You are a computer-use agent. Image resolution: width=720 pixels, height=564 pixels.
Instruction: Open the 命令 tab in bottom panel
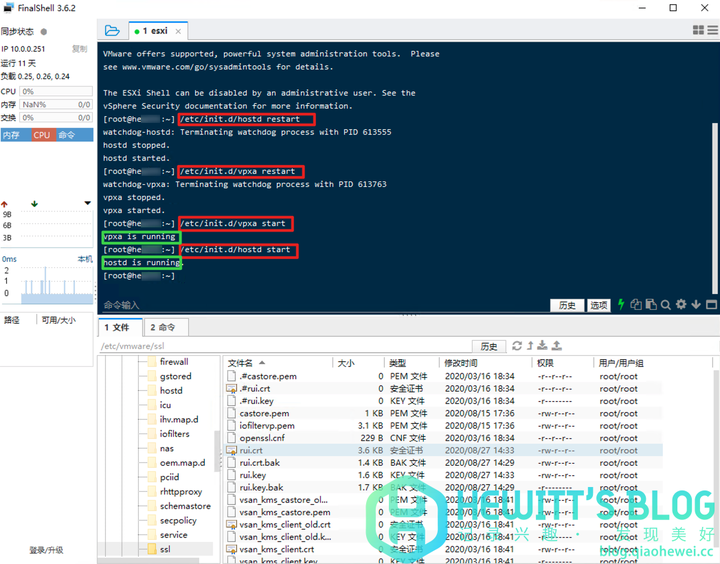point(163,327)
